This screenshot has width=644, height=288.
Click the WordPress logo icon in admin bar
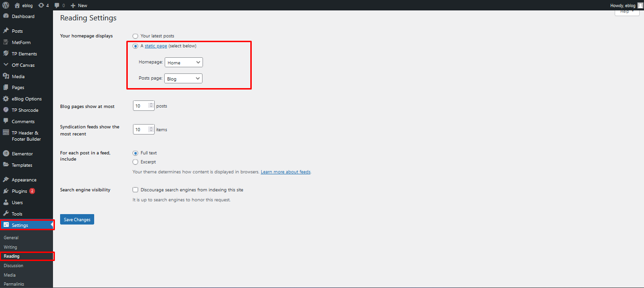tap(6, 5)
